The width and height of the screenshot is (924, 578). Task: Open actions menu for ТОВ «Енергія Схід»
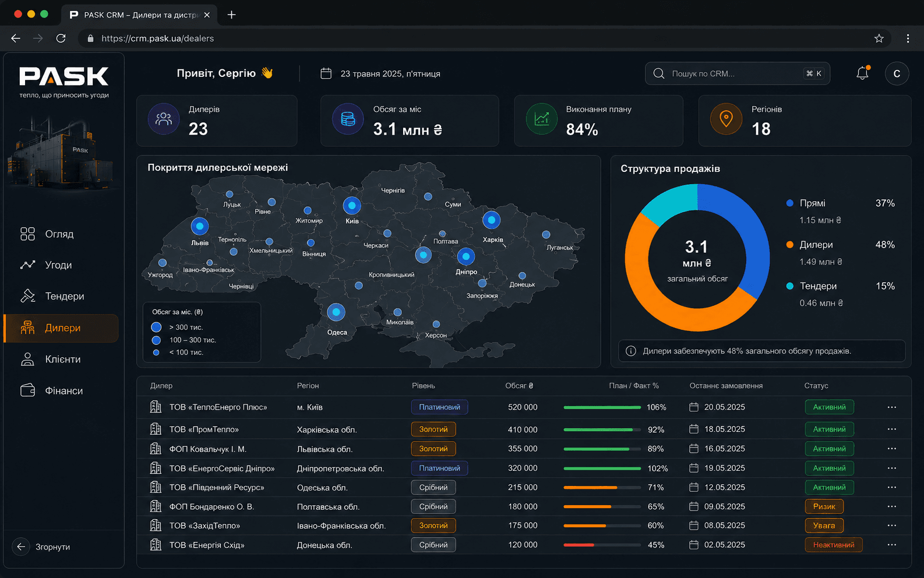click(x=891, y=545)
